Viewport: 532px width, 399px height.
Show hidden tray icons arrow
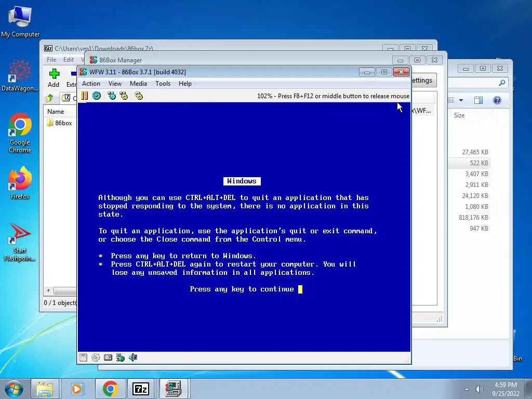pos(467,389)
